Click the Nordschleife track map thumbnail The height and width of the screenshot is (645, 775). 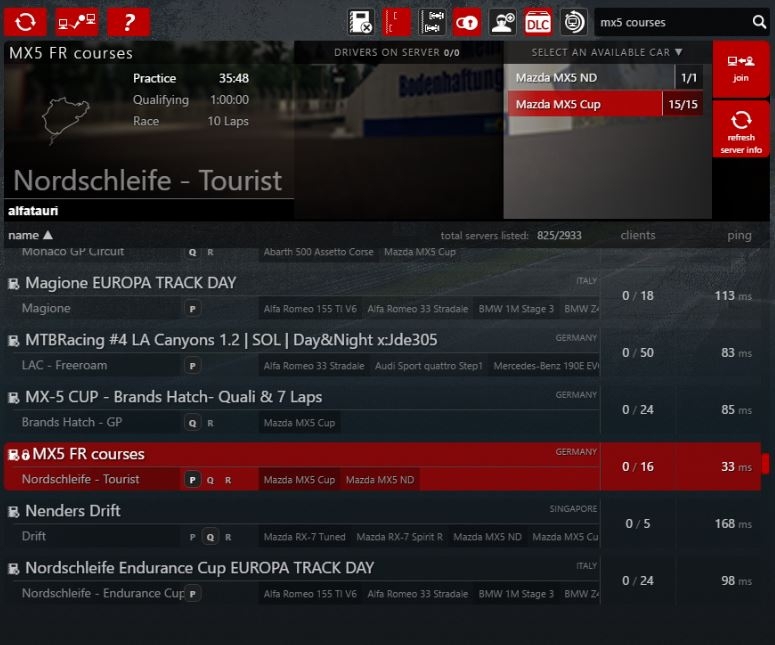point(65,120)
